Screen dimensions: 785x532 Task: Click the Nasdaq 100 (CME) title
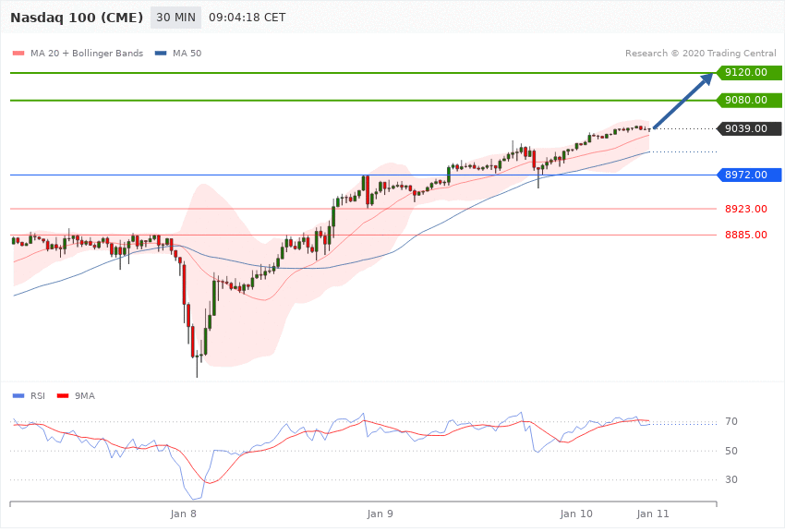(x=77, y=18)
